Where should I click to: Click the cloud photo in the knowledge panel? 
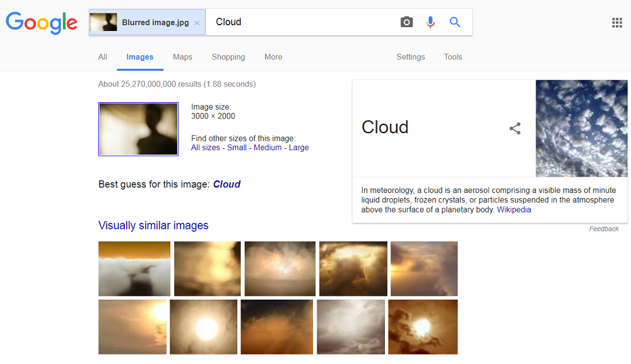pyautogui.click(x=581, y=128)
